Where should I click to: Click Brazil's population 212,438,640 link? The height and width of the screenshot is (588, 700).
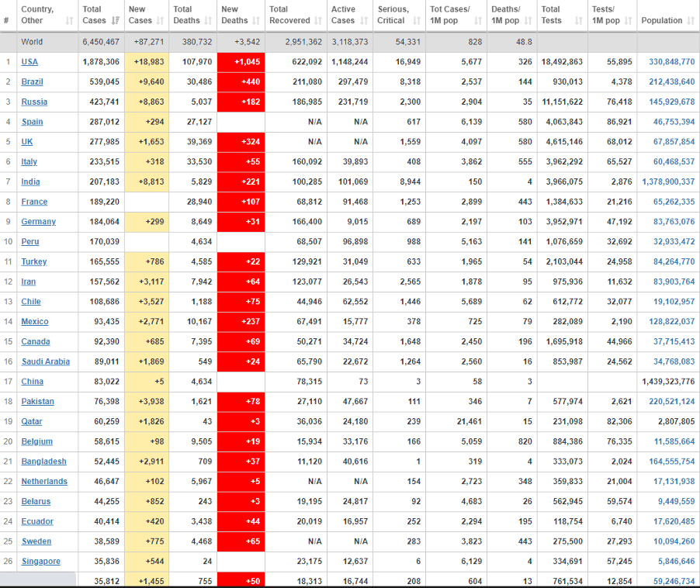(672, 82)
